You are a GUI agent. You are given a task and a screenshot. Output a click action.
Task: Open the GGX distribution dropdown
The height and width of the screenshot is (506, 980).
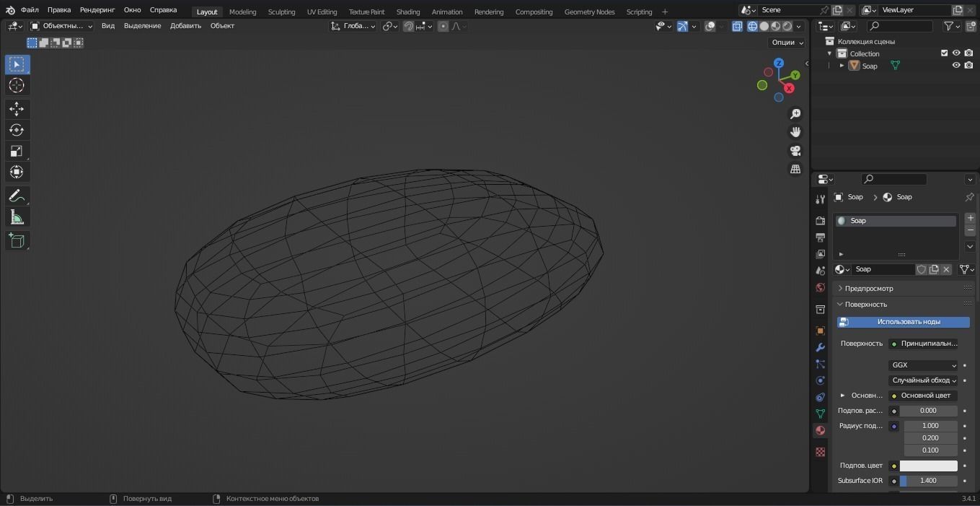(x=923, y=365)
